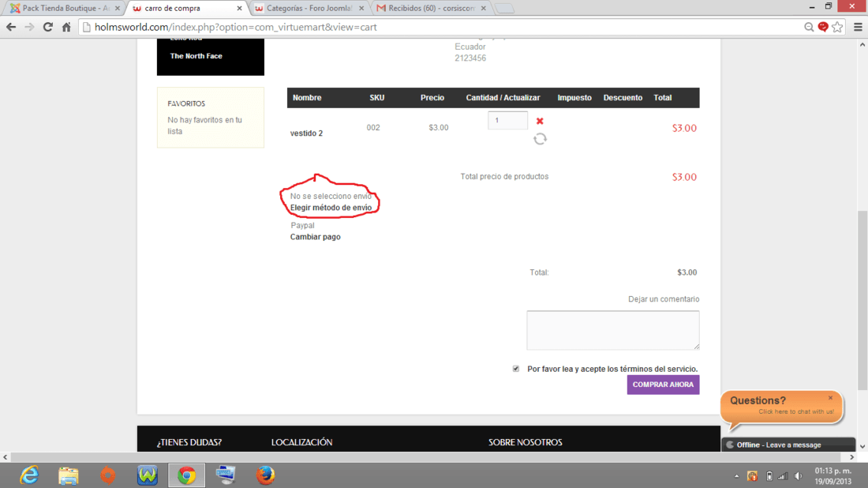Open the browser home page icon
The height and width of the screenshot is (488, 868).
click(x=66, y=27)
